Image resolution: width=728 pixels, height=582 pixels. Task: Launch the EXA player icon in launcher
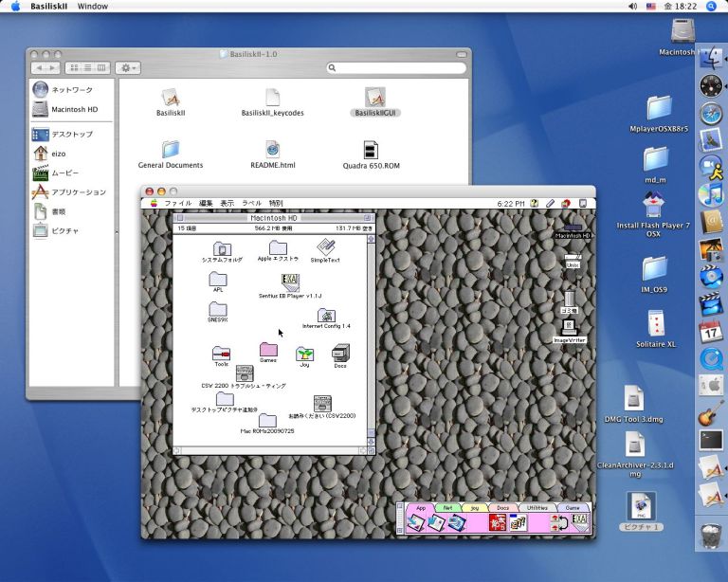point(580,521)
